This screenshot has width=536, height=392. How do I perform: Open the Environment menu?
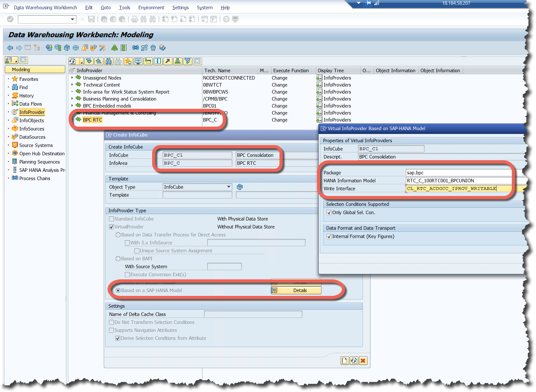click(151, 8)
